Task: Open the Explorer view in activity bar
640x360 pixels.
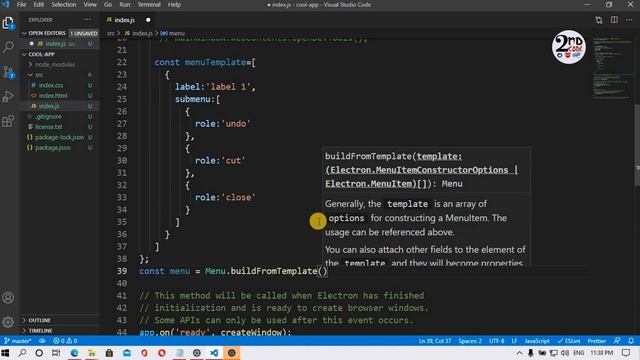Action: [8, 23]
